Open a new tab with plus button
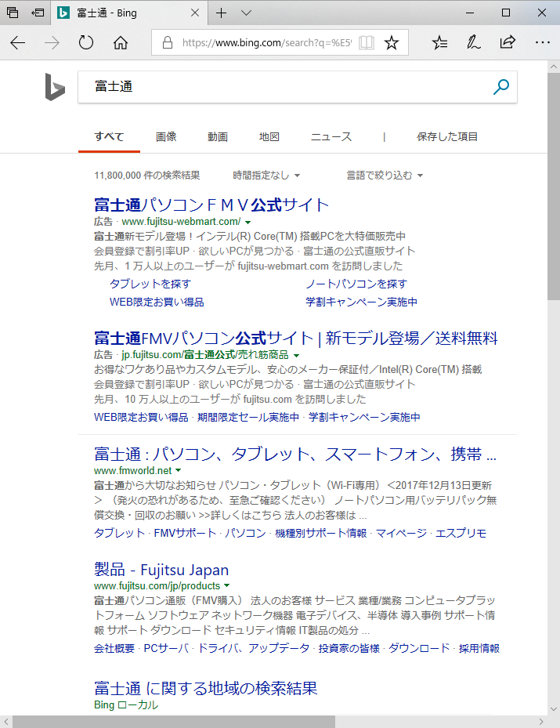 click(x=222, y=13)
